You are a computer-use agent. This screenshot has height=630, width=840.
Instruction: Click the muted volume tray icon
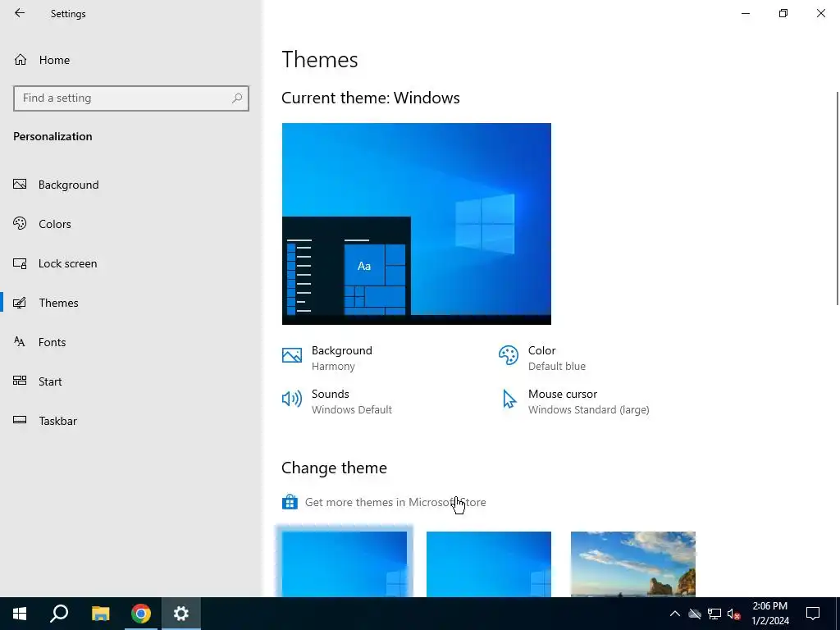734,614
